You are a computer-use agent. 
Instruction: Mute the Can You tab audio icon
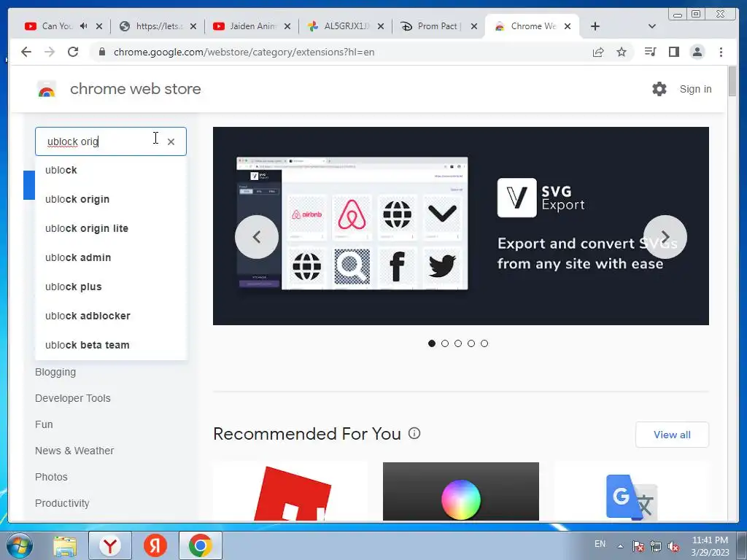84,26
